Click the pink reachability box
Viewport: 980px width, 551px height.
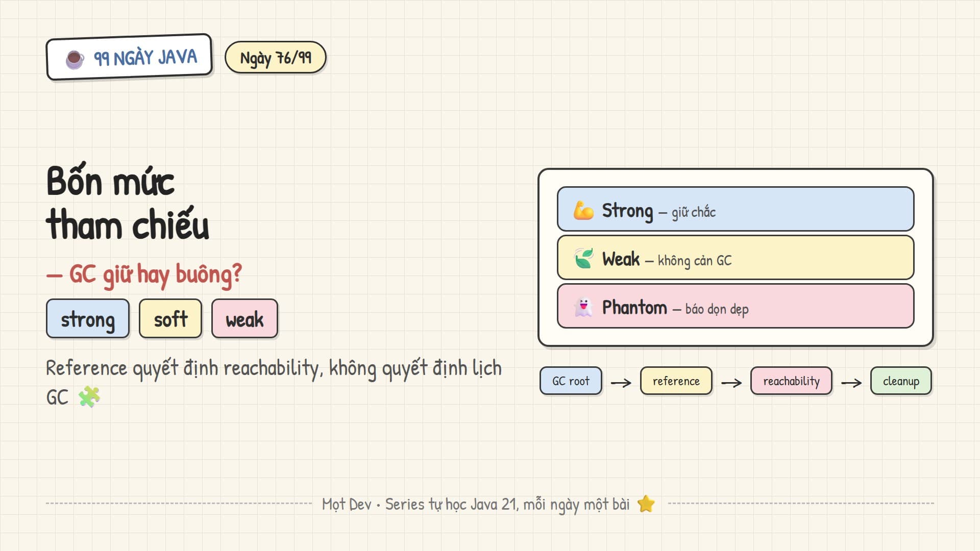(x=791, y=381)
